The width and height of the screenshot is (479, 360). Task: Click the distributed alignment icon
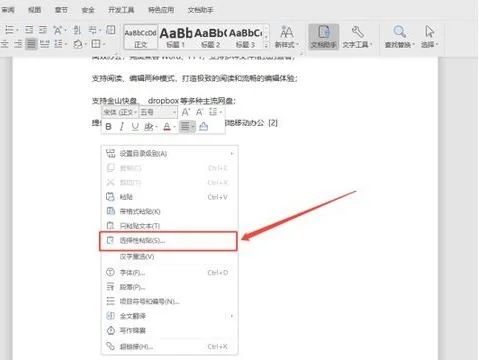tap(45, 44)
